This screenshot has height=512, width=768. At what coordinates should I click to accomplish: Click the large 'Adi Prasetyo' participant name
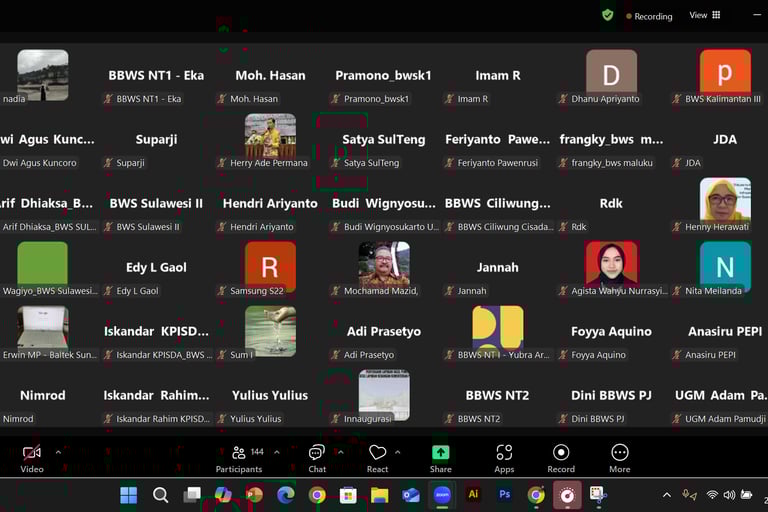384,332
